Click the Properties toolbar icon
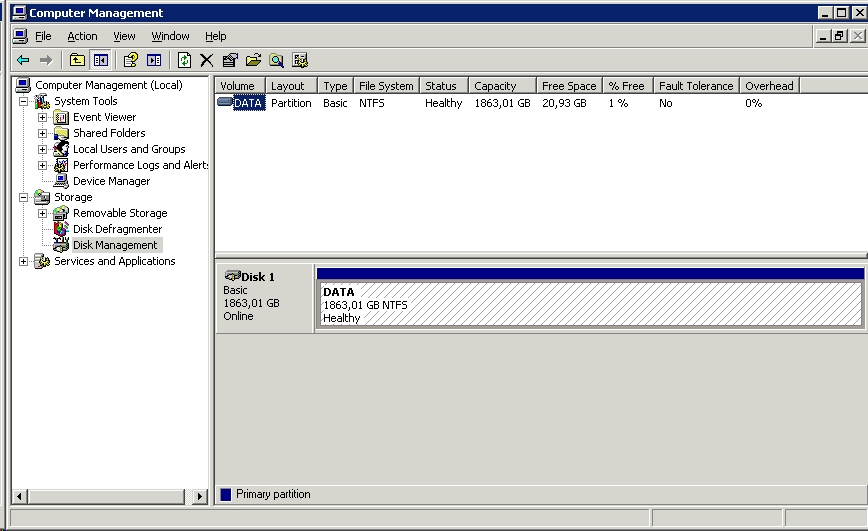This screenshot has height=531, width=868. 230,60
